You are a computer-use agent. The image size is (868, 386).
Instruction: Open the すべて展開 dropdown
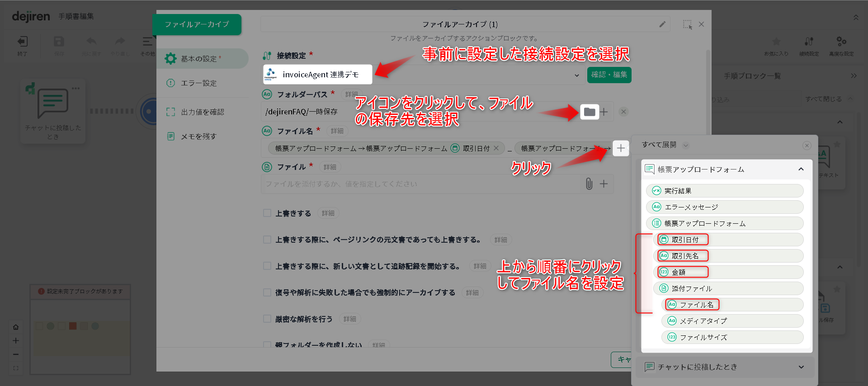665,145
